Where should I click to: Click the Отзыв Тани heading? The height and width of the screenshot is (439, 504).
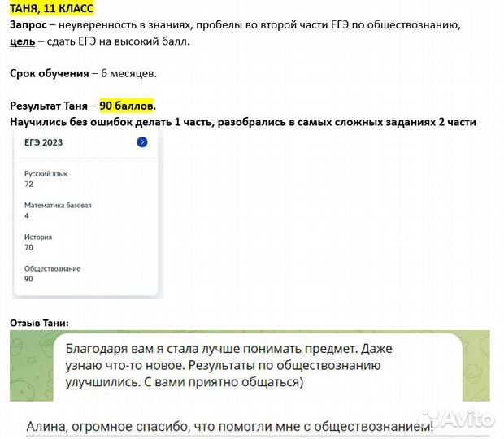pos(39,323)
